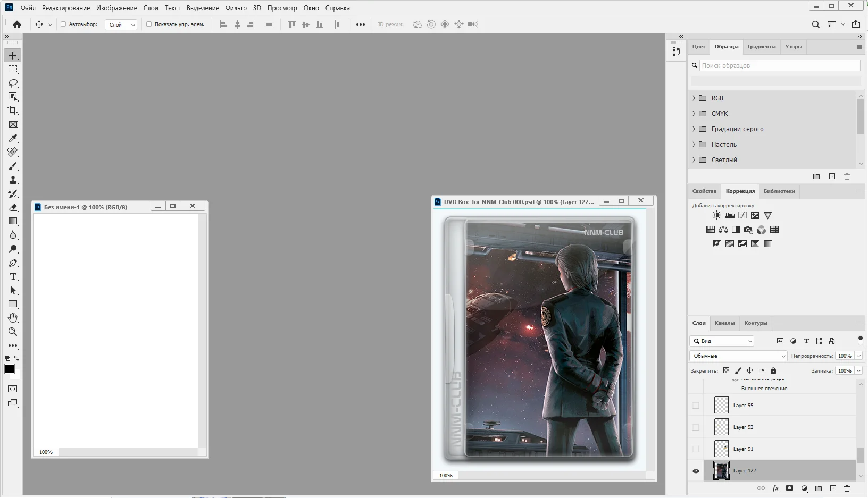The width and height of the screenshot is (868, 498).
Task: Toggle lock position icon in Закрепить row
Action: [749, 370]
